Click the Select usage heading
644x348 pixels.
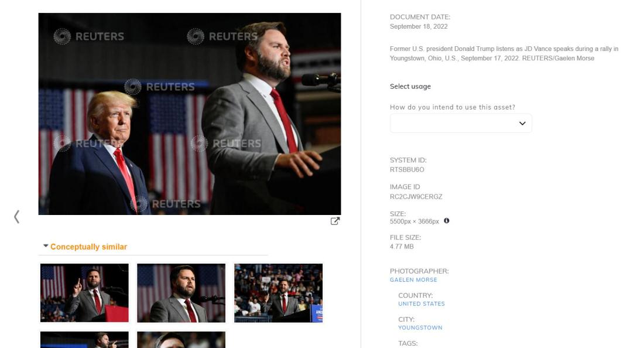[x=410, y=86]
